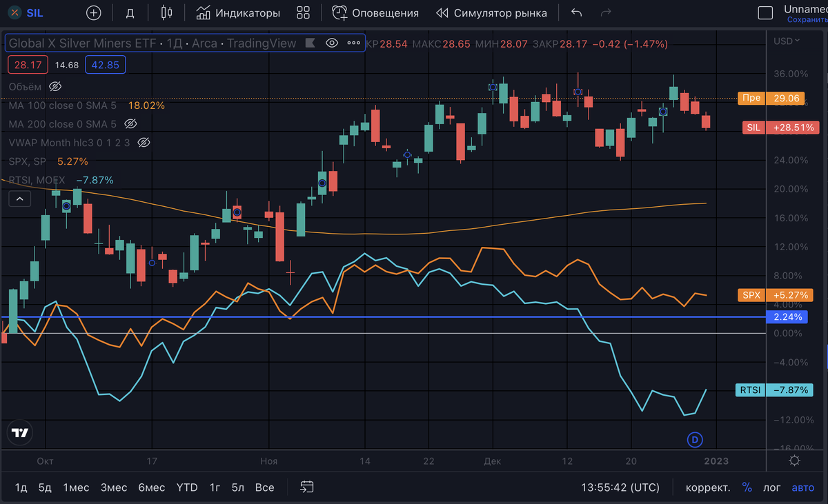Viewport: 828px width, 504px height.
Task: Show hidden MA 200 indicator
Action: [130, 124]
